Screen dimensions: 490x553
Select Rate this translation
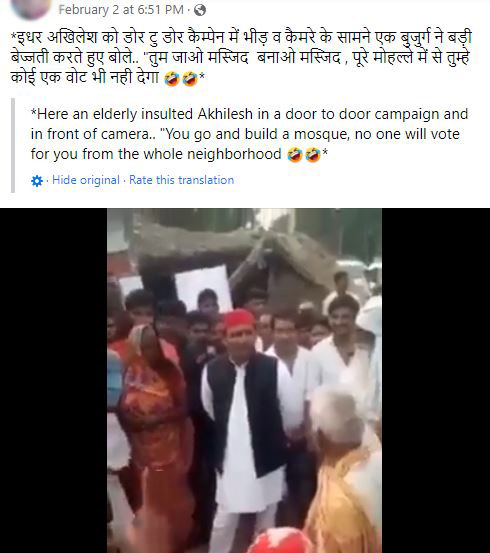pos(181,180)
